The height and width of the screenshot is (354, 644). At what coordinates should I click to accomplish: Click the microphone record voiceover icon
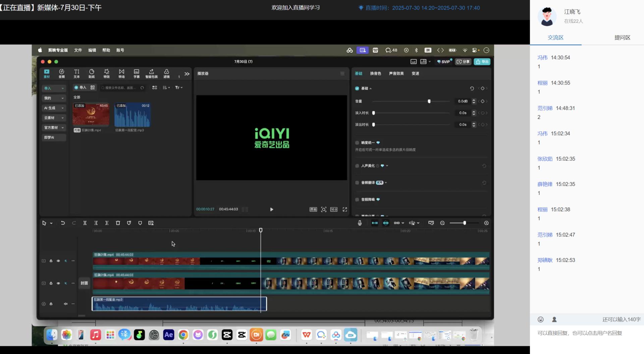click(360, 223)
